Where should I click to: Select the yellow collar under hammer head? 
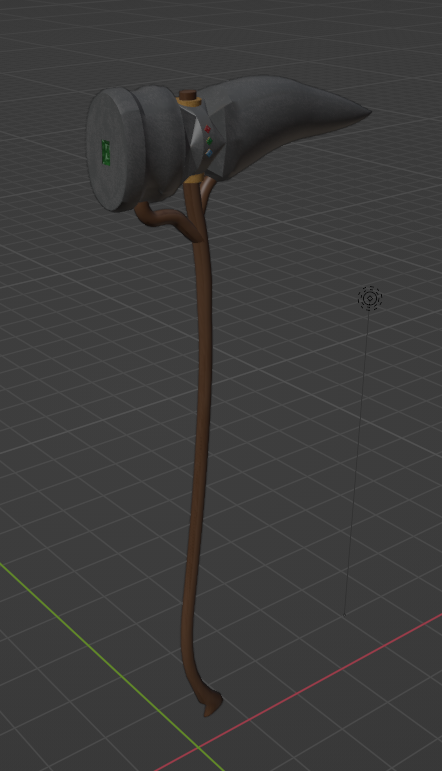pos(195,178)
